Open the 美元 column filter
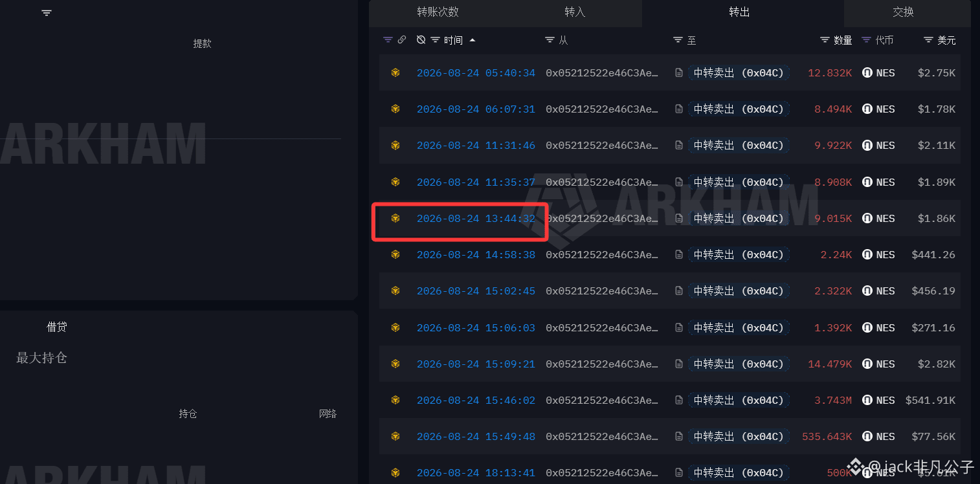 point(928,40)
